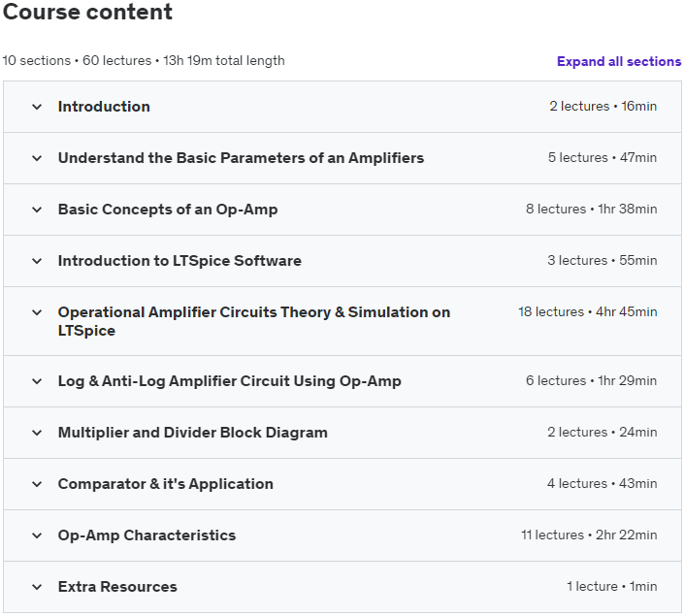This screenshot has width=685, height=616.
Task: Click '4 lectures • 43min' text
Action: click(602, 484)
